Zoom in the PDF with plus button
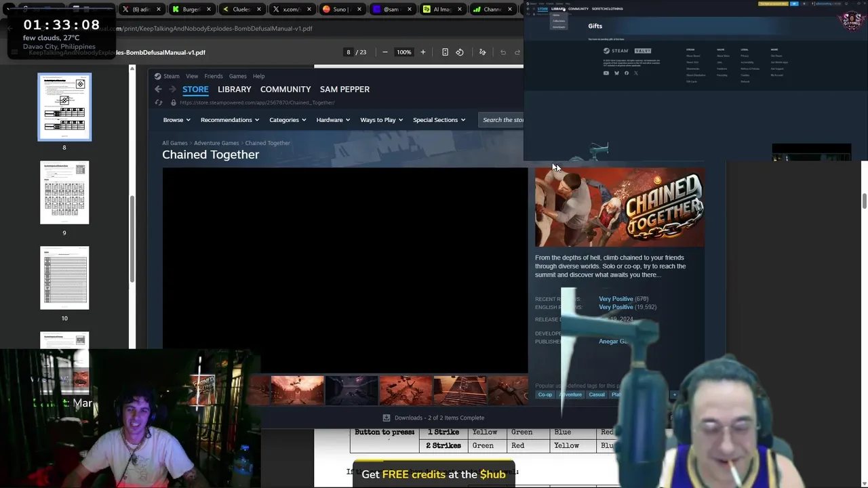868x488 pixels. 422,52
